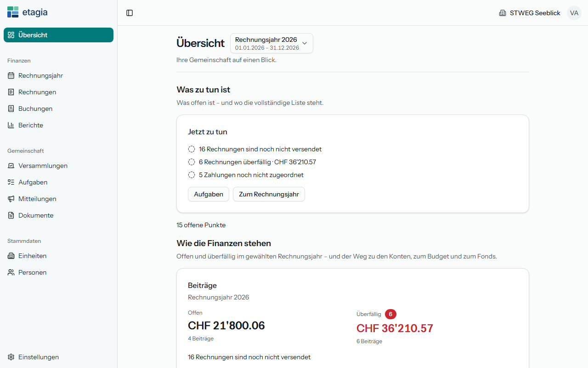This screenshot has width=588, height=368.
Task: Click the etagia logo
Action: coord(27,12)
